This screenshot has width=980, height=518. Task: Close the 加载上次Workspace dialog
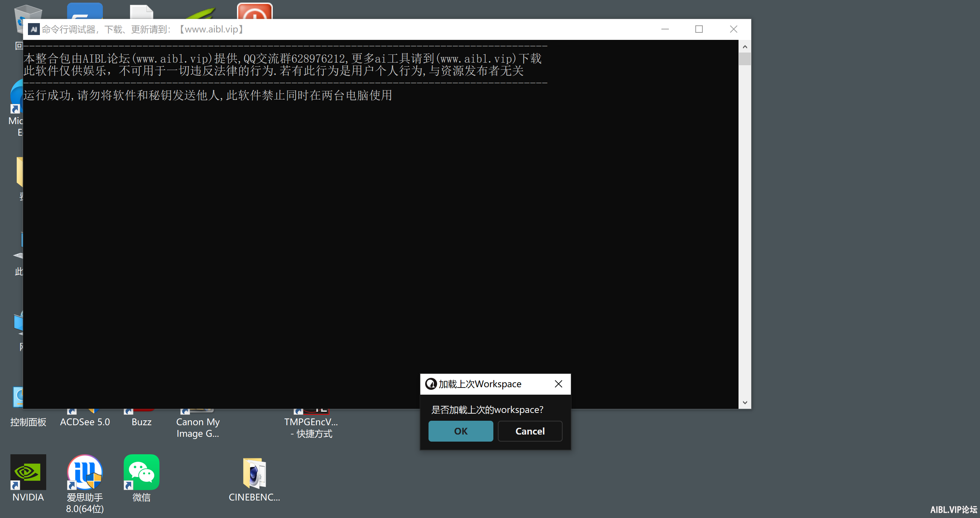tap(558, 383)
